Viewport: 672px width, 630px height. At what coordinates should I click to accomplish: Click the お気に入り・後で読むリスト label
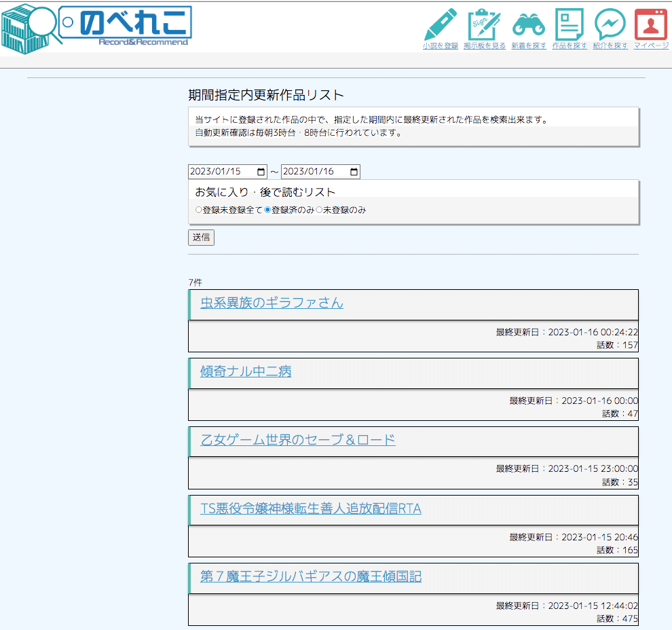click(x=265, y=192)
